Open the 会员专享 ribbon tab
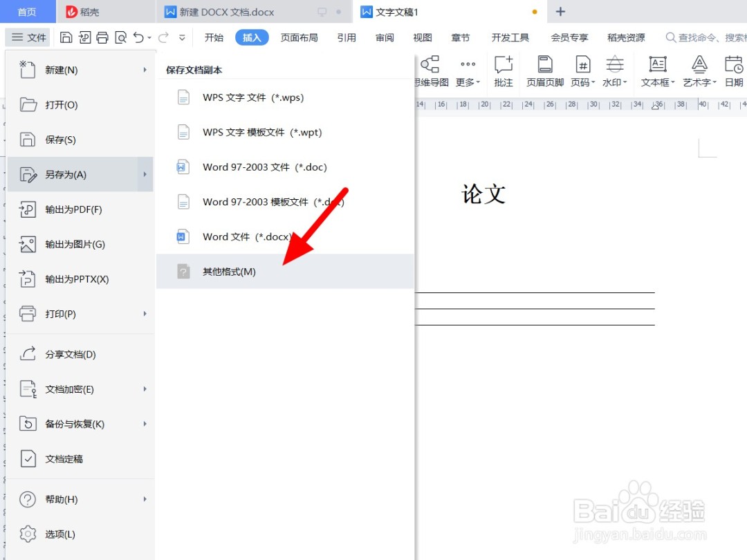 (569, 37)
